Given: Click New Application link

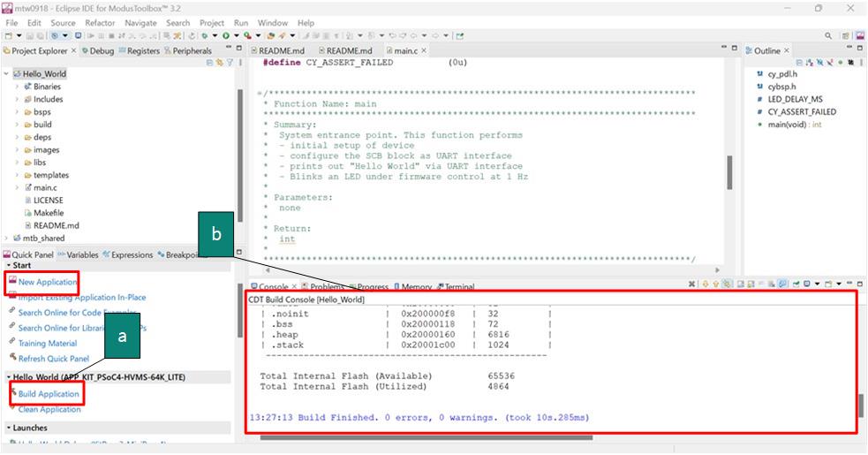Looking at the screenshot, I should click(x=48, y=282).
